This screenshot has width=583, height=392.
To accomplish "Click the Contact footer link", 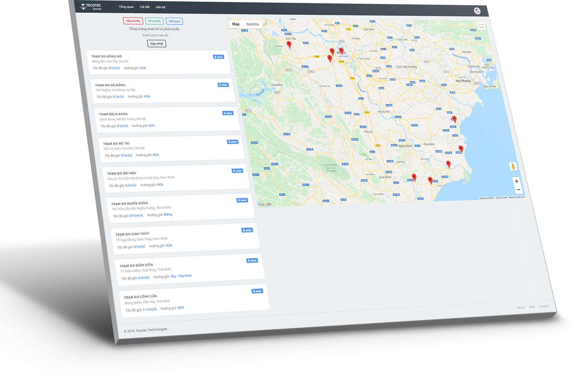I will click(x=544, y=306).
